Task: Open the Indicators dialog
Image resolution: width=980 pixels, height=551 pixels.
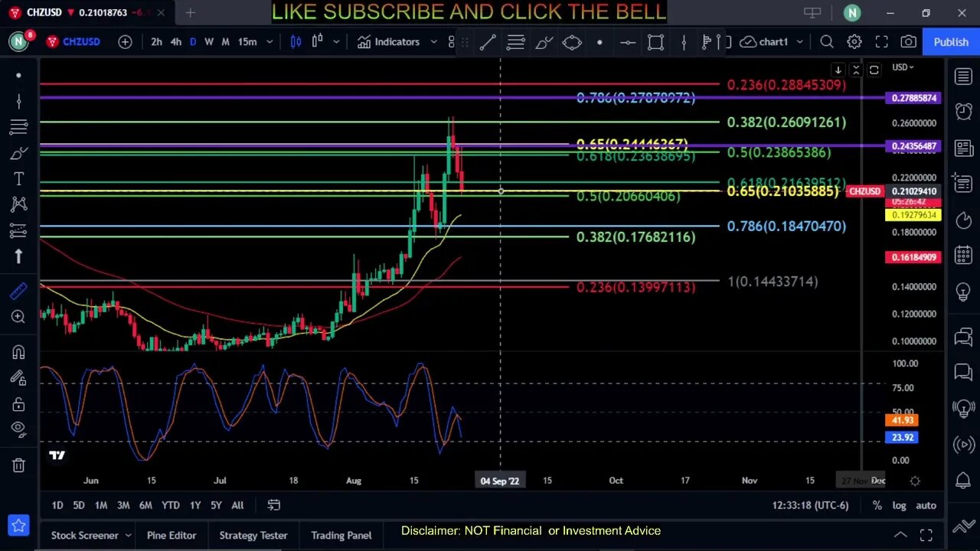Action: click(389, 42)
